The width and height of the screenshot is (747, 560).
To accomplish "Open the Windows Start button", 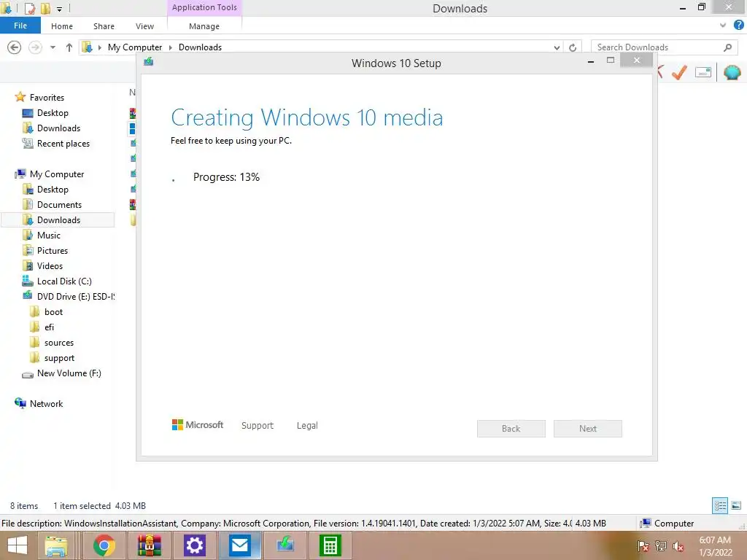I will pos(18,545).
